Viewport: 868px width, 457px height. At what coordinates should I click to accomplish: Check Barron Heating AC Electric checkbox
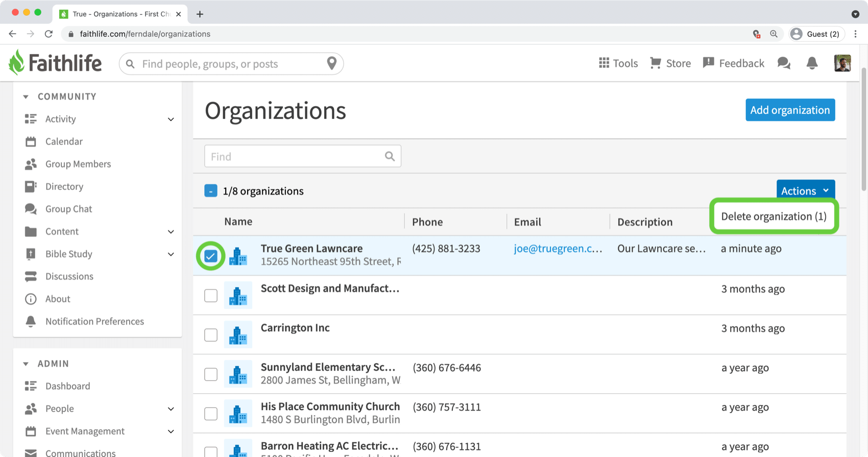click(211, 451)
